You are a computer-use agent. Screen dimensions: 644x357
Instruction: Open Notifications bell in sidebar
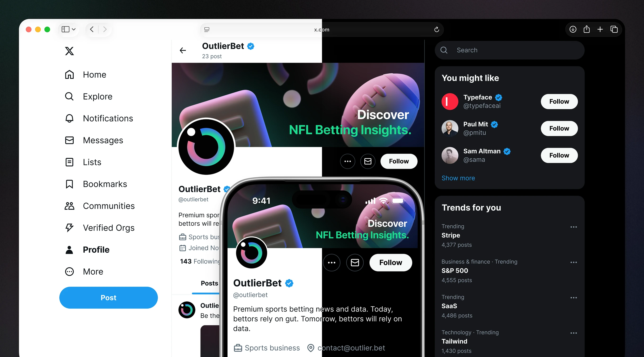pos(69,118)
